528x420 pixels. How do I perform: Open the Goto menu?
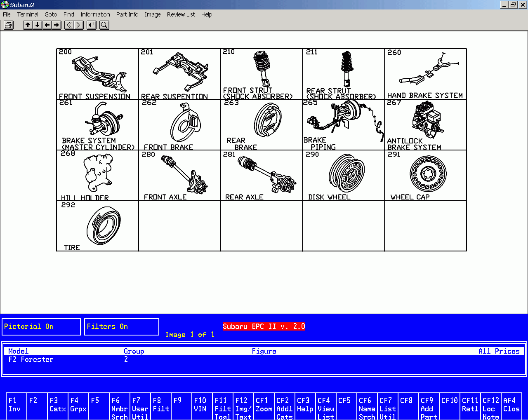(x=51, y=14)
